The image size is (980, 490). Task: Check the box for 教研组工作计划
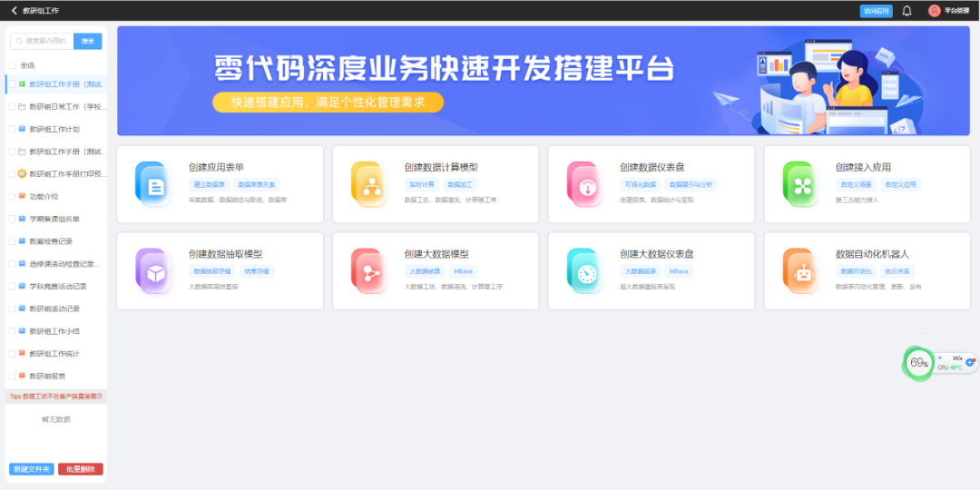pyautogui.click(x=11, y=129)
